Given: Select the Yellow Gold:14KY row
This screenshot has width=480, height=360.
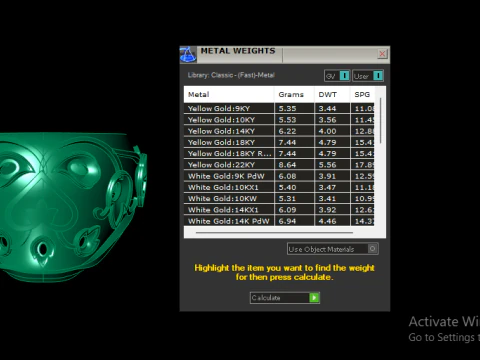Looking at the screenshot, I should [279, 131].
